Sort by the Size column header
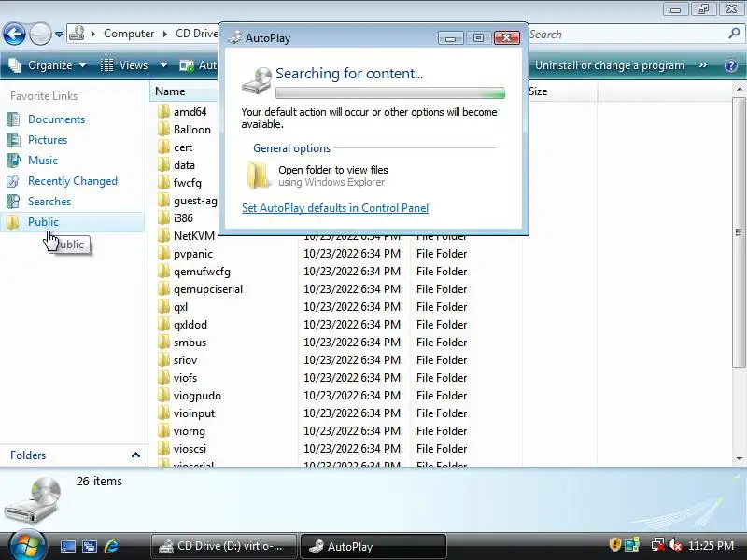This screenshot has width=747, height=560. tap(562, 91)
